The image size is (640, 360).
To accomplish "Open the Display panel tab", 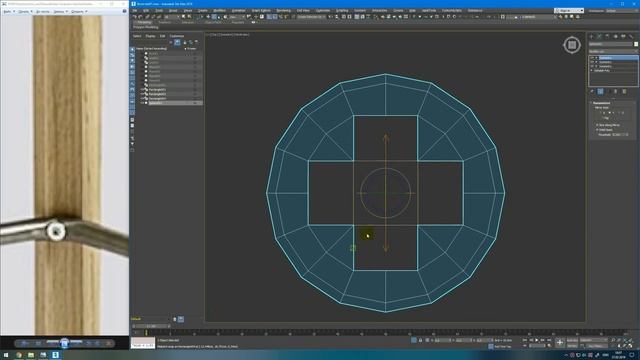I will click(623, 36).
